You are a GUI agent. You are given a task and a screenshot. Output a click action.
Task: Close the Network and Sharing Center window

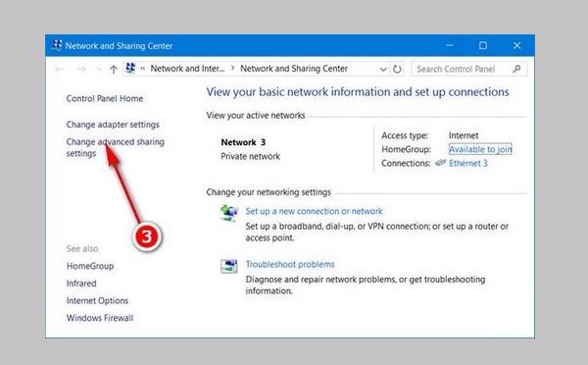coord(516,45)
